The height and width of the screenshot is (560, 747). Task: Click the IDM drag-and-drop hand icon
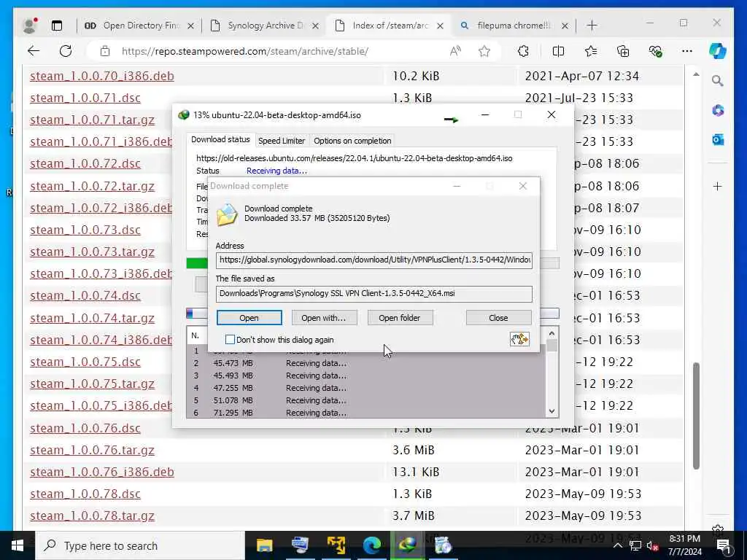(519, 339)
